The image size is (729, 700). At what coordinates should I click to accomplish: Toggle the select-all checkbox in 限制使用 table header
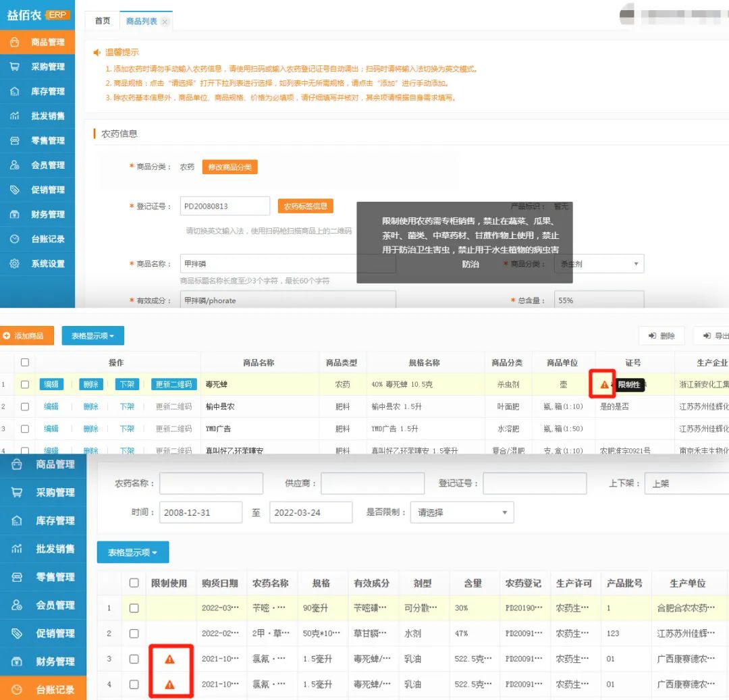coord(134,583)
